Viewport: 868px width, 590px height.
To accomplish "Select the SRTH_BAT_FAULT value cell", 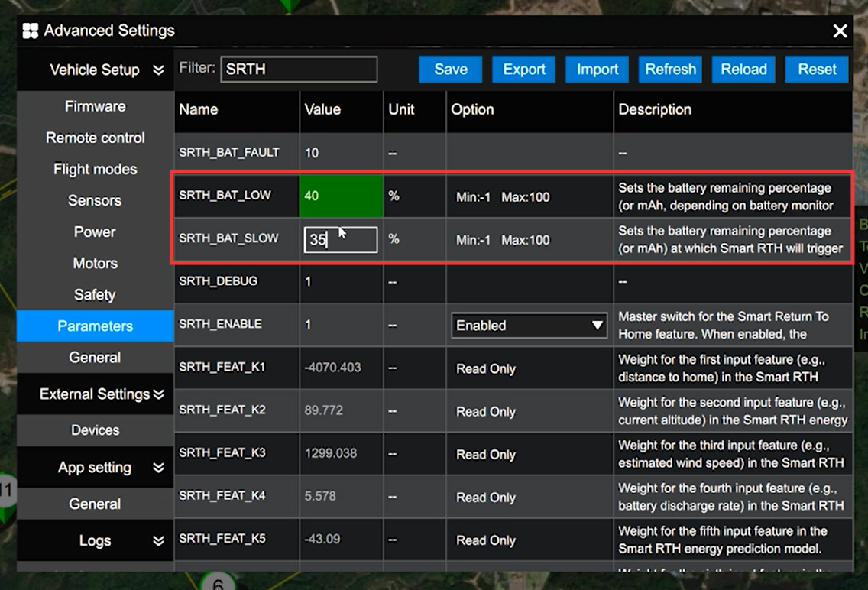I will pos(340,153).
